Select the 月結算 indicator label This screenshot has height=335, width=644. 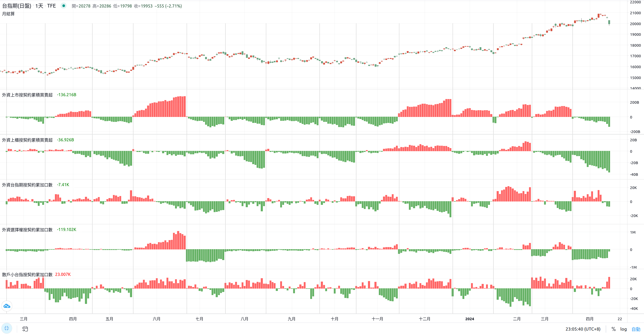tap(8, 14)
